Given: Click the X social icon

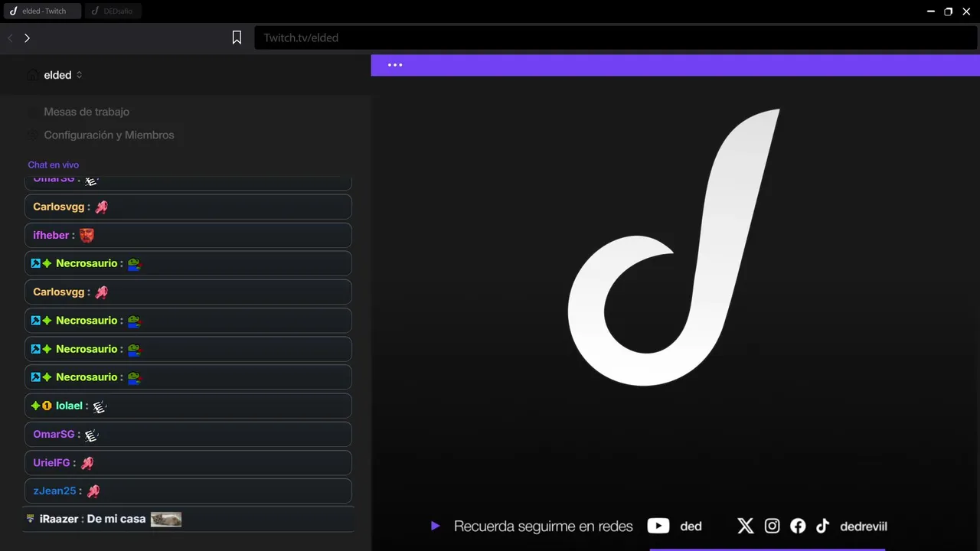Looking at the screenshot, I should point(746,526).
